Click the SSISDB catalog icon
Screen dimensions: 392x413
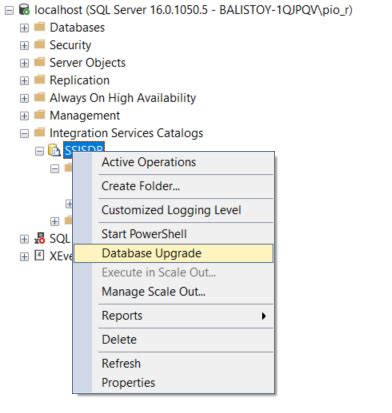pos(54,150)
